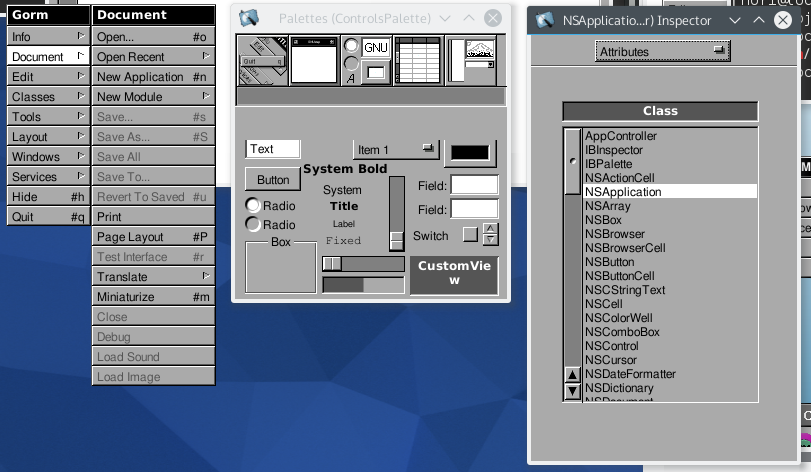The height and width of the screenshot is (472, 811).
Task: Open the Item 1 popup button
Action: 396,150
